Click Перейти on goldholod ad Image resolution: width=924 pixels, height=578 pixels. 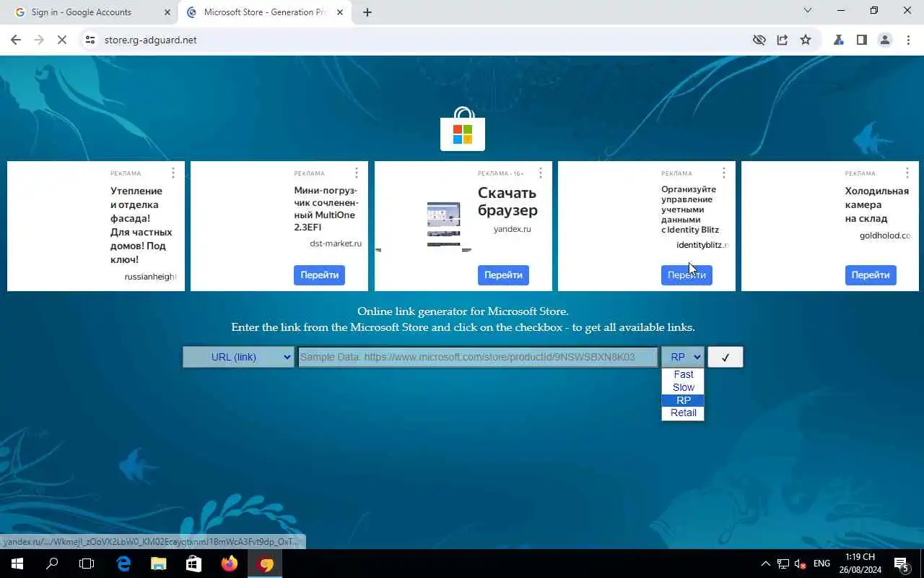pyautogui.click(x=871, y=275)
